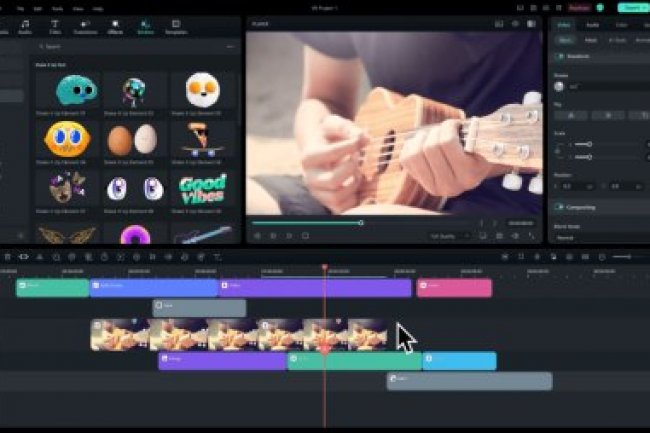Open the Effects tab

[115, 27]
